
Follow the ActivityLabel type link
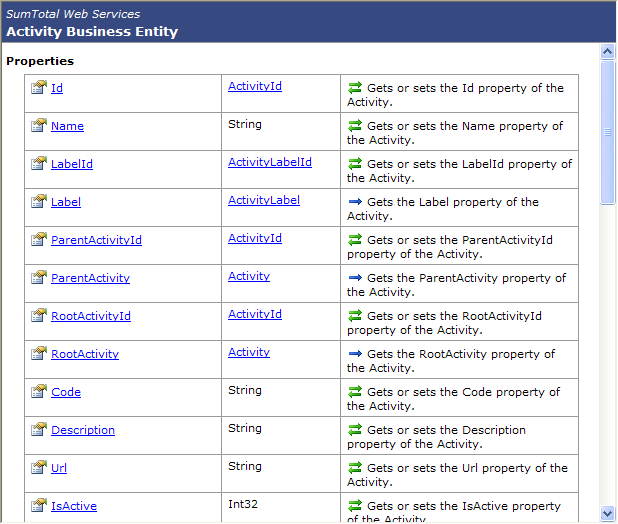pyautogui.click(x=263, y=200)
